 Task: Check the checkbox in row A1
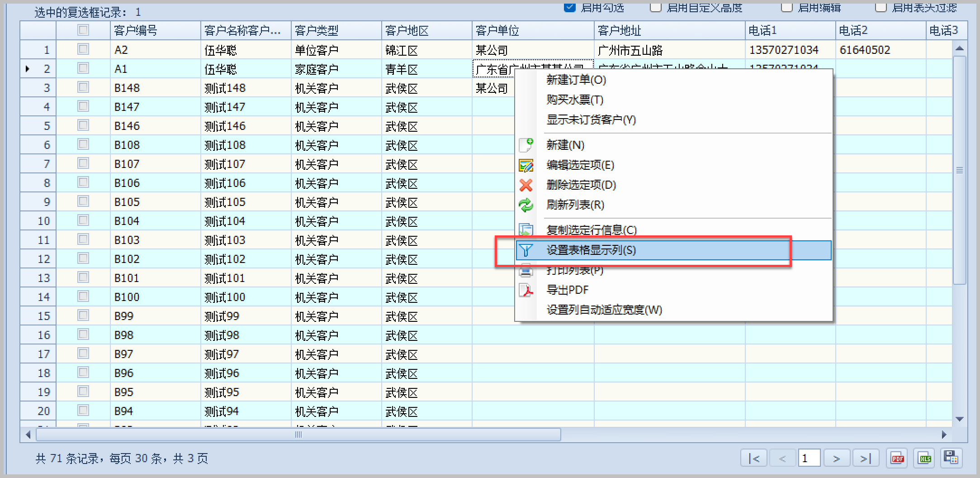coord(83,68)
